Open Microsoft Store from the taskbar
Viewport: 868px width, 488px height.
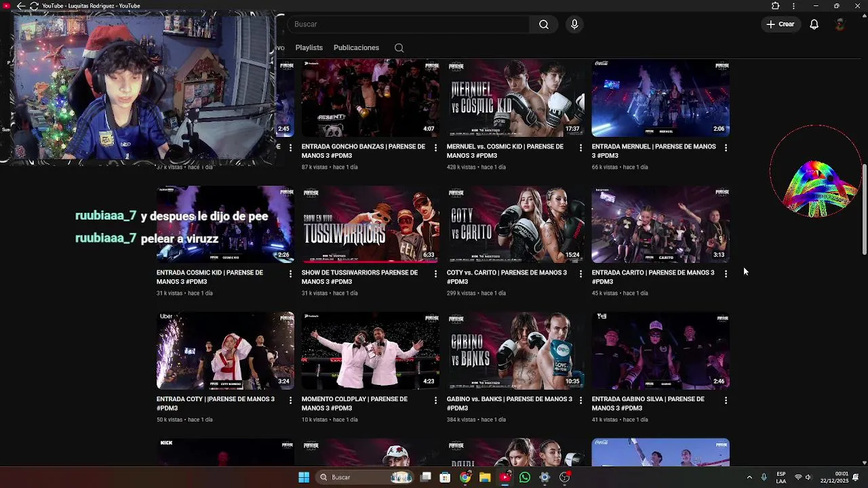[446, 477]
